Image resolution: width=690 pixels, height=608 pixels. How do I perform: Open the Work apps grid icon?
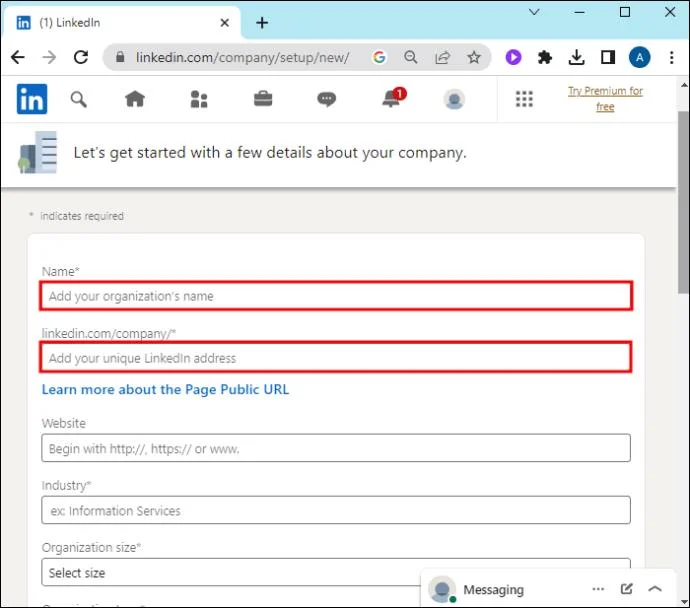pyautogui.click(x=524, y=99)
